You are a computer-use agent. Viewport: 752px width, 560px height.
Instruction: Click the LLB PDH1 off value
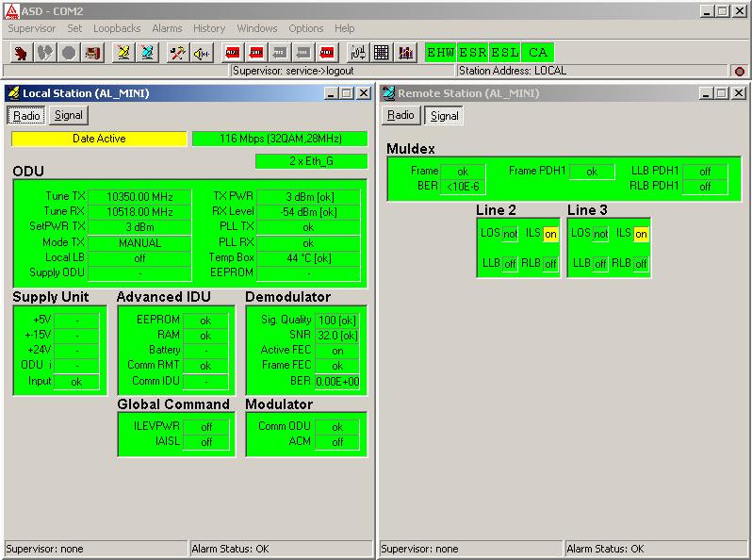point(705,172)
